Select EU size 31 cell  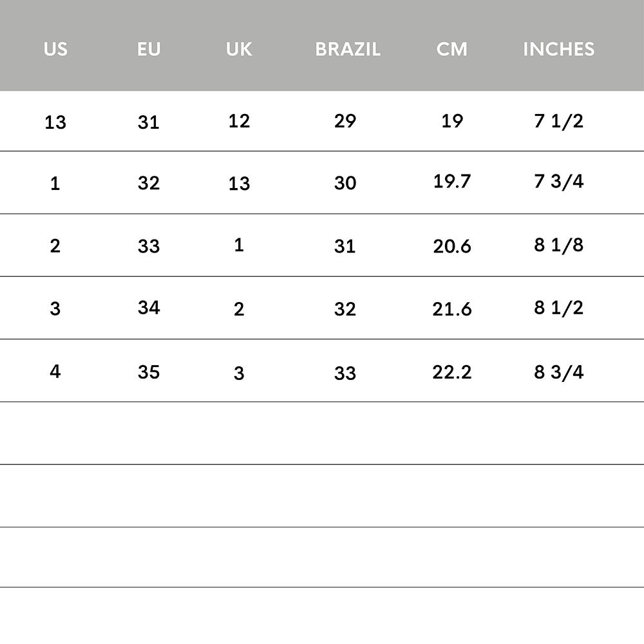point(149,122)
